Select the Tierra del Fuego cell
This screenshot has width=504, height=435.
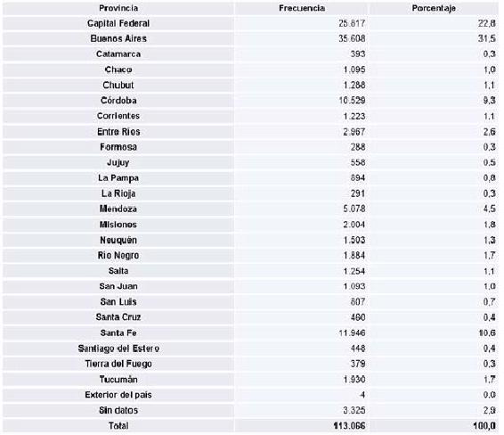(x=118, y=364)
